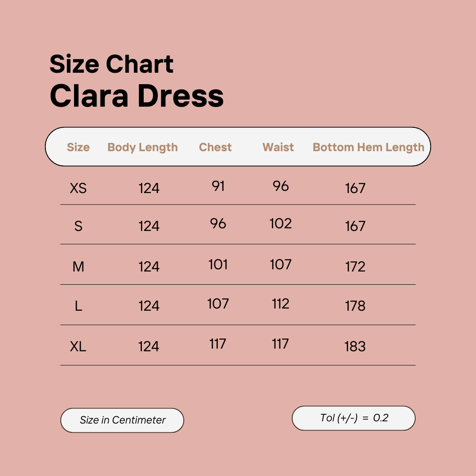Image resolution: width=476 pixels, height=476 pixels.
Task: Click the Tol (+/-) = 0.2 label
Action: click(354, 418)
